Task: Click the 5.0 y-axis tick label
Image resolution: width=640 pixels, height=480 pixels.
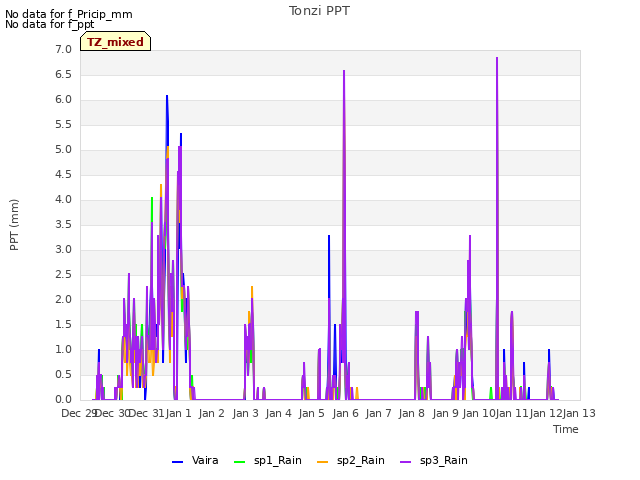Action: pos(63,150)
